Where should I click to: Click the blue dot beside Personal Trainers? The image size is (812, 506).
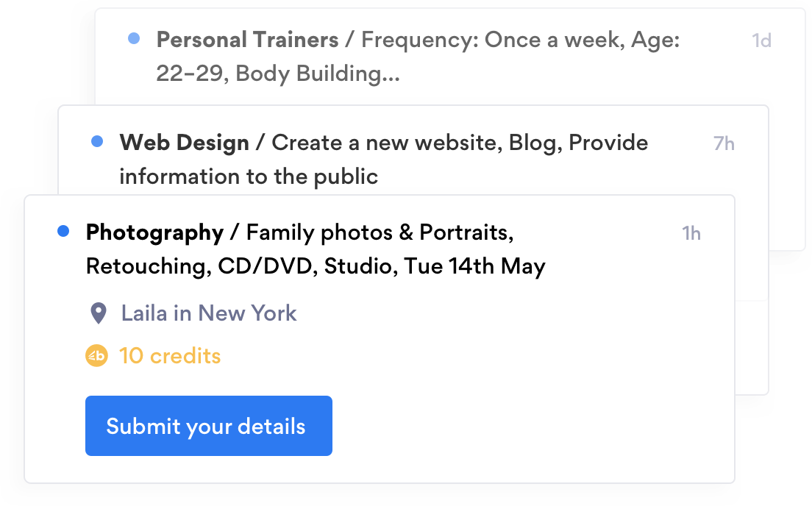[x=133, y=38]
